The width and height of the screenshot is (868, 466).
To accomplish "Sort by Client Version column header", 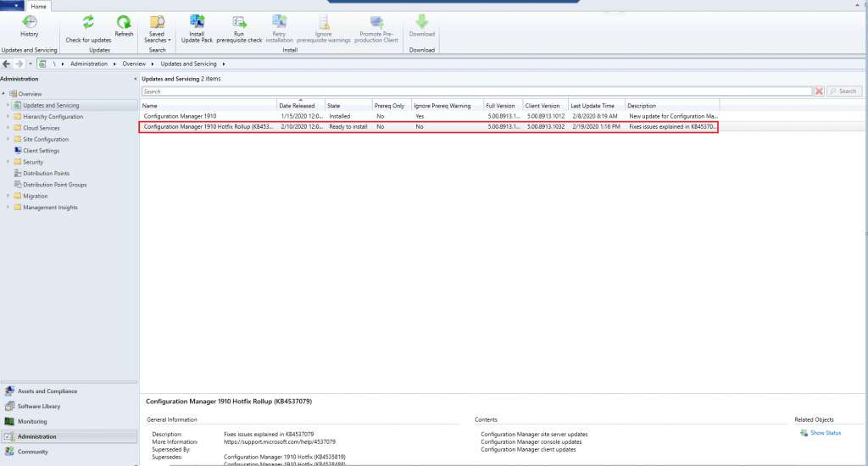I will (x=545, y=106).
